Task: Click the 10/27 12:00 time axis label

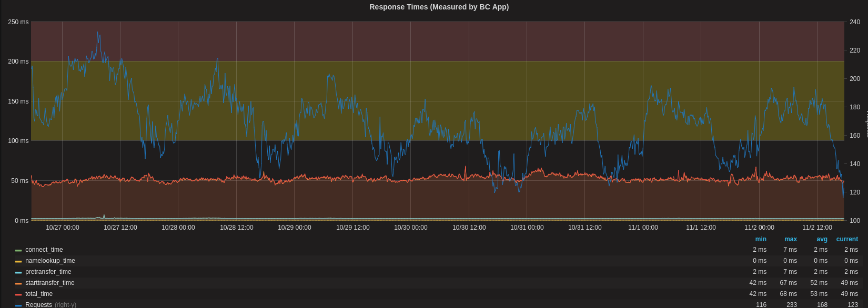Action: click(x=120, y=228)
